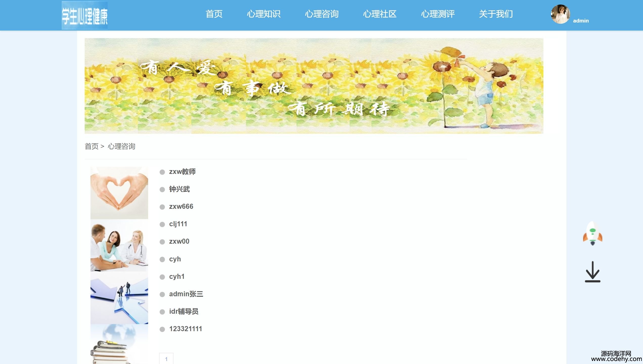Open the admin avatar picture
Viewport: 643px width, 364px height.
pyautogui.click(x=560, y=14)
